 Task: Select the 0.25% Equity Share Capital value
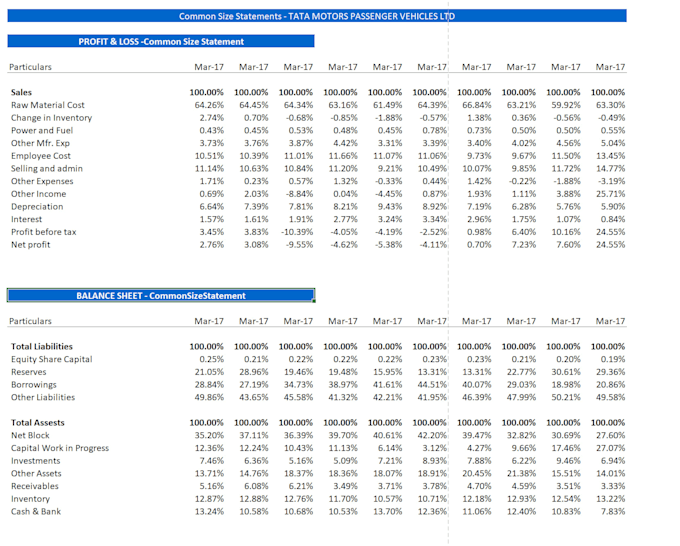pyautogui.click(x=211, y=359)
